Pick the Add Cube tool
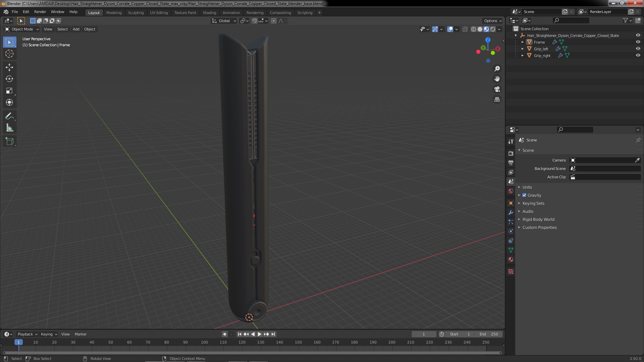The height and width of the screenshot is (362, 644). (x=9, y=141)
